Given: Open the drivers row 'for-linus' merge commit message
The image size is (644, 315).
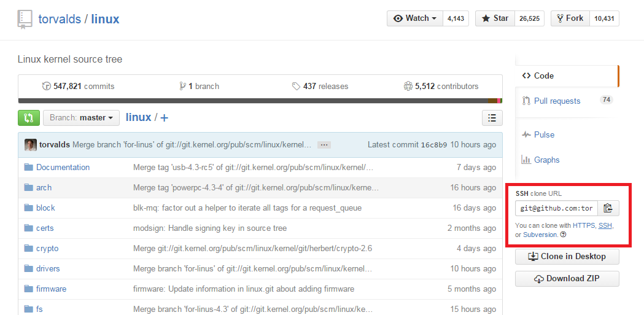Looking at the screenshot, I should [252, 268].
